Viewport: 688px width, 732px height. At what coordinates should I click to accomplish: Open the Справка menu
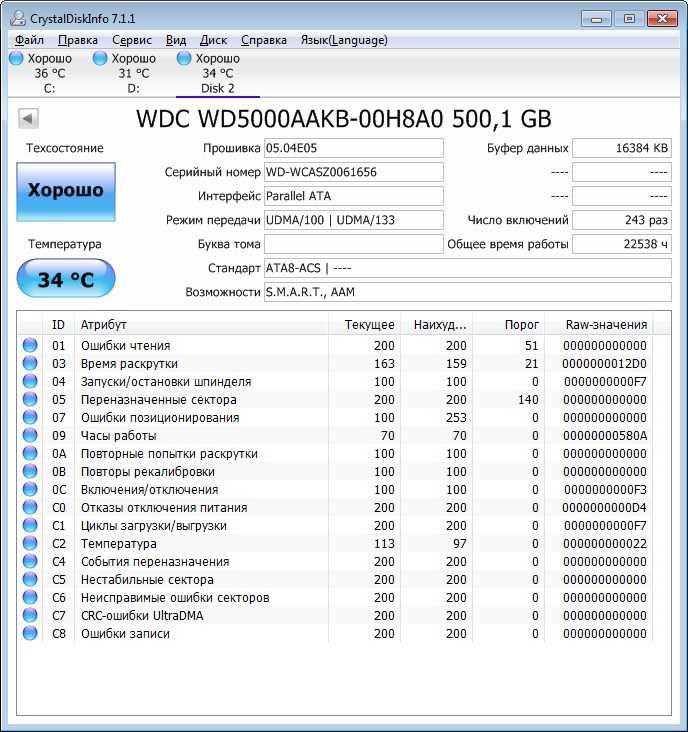[264, 40]
